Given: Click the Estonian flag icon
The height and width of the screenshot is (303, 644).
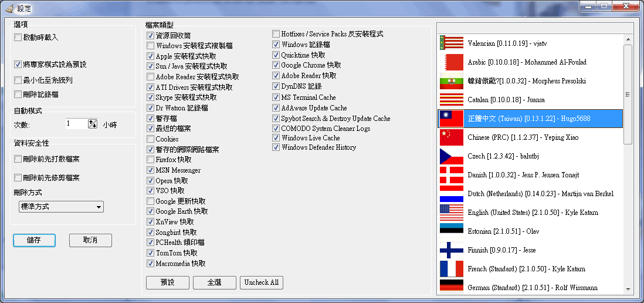Looking at the screenshot, I should [452, 231].
